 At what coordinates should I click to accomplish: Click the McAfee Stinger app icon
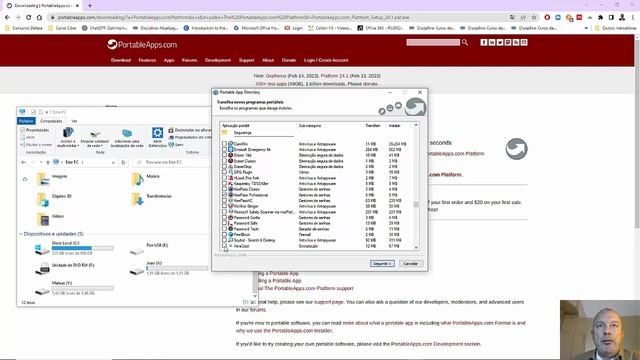point(231,206)
